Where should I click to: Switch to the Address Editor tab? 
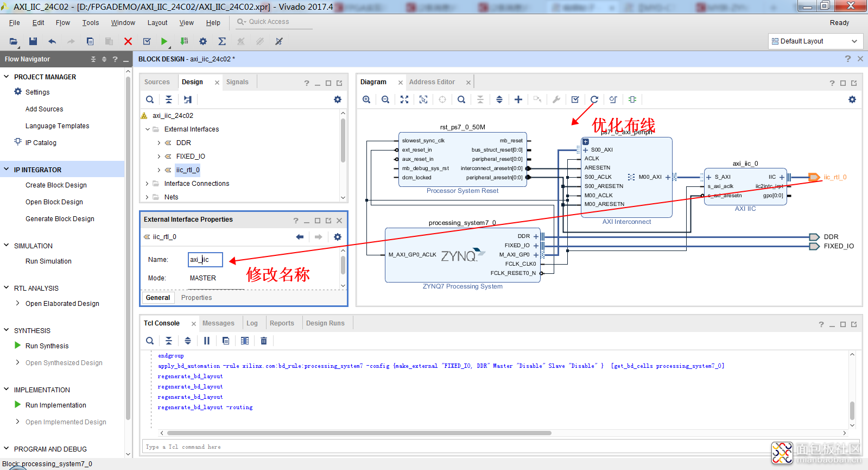coord(432,82)
